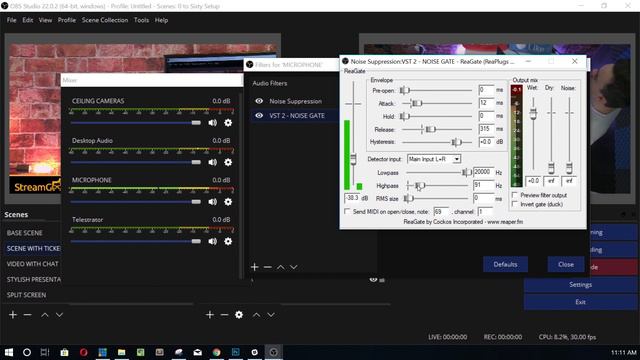Screen dimensions: 640x360
Task: Open the Edit menu
Action: [x=28, y=20]
